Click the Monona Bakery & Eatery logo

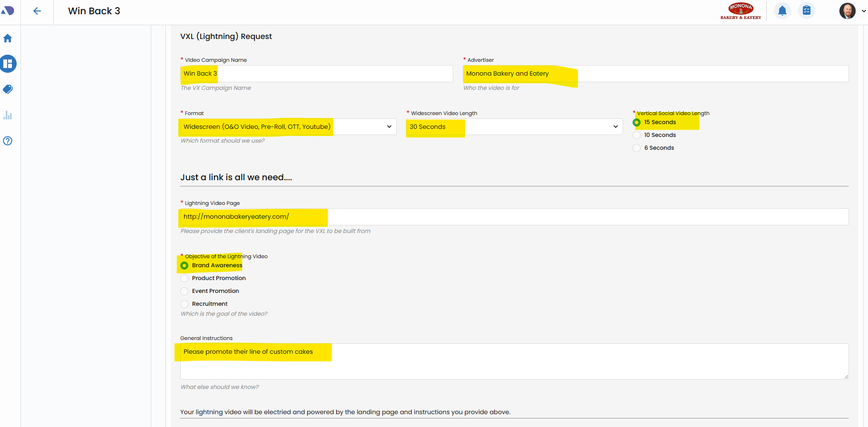click(x=741, y=11)
